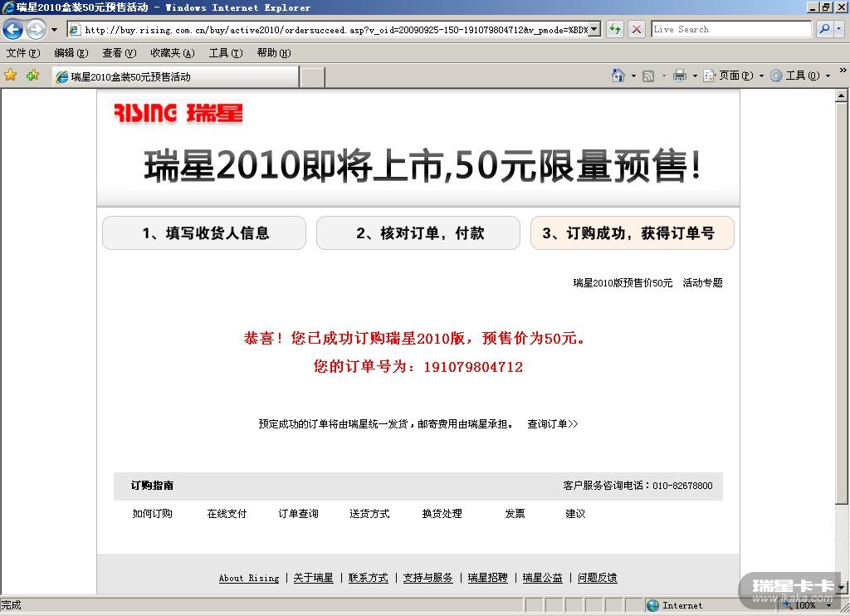Click step 2、核对订单，付款
850x616 pixels.
pyautogui.click(x=418, y=233)
